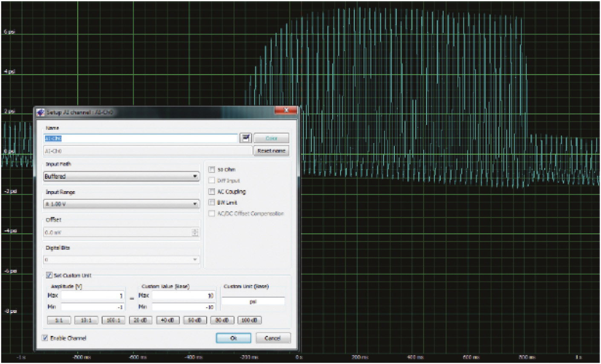601x364 pixels.
Task: Click the 1 s time axis label
Action: 578,357
